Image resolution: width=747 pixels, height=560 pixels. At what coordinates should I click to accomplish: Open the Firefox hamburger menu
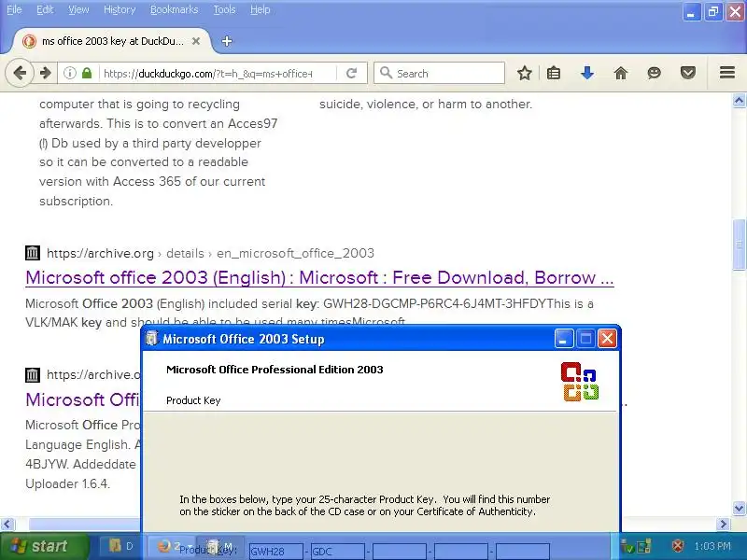pyautogui.click(x=727, y=73)
